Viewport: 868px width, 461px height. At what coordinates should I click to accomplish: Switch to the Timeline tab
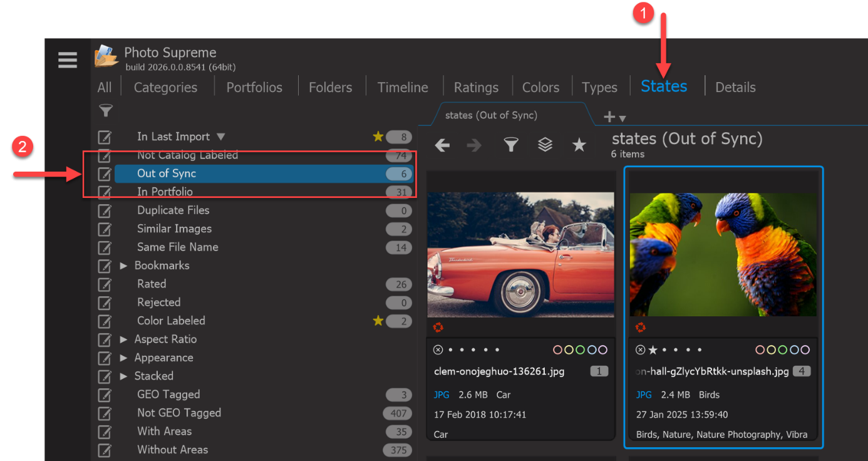(x=403, y=88)
